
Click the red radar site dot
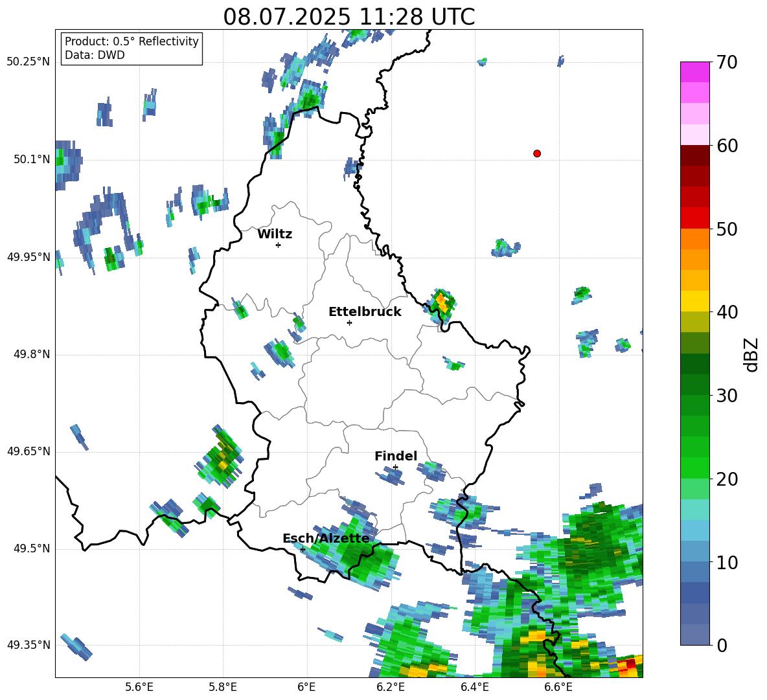pos(537,153)
